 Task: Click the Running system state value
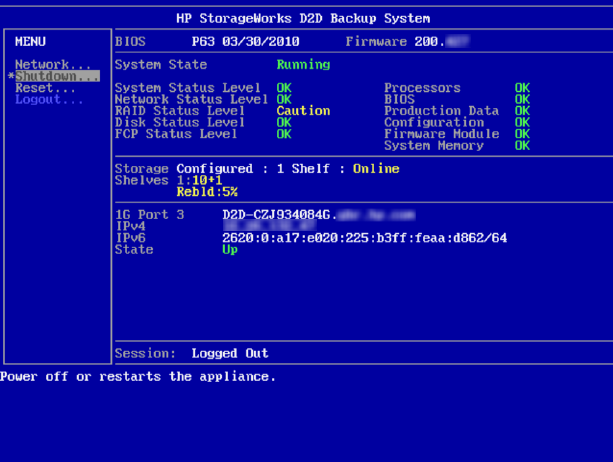pos(303,64)
